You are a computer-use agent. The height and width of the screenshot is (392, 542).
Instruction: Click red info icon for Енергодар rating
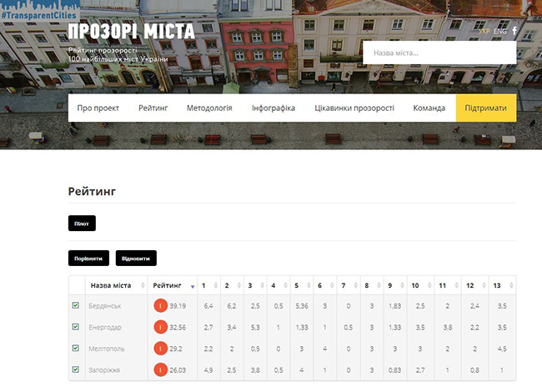click(160, 327)
